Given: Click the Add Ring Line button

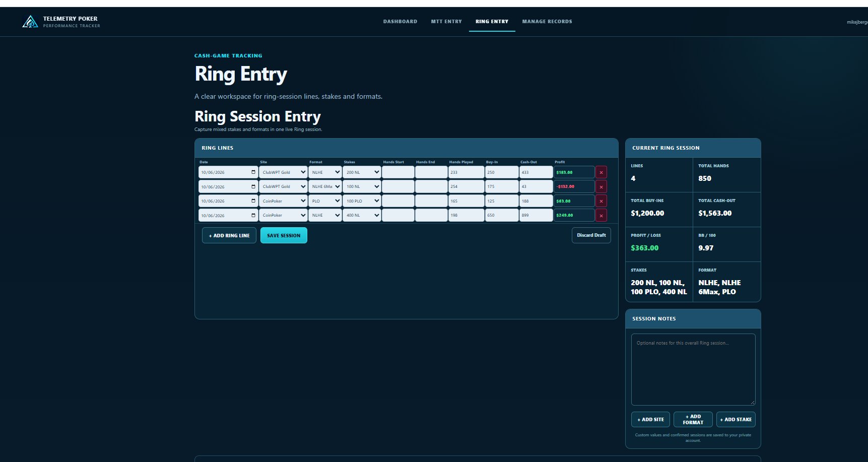Looking at the screenshot, I should coord(229,235).
